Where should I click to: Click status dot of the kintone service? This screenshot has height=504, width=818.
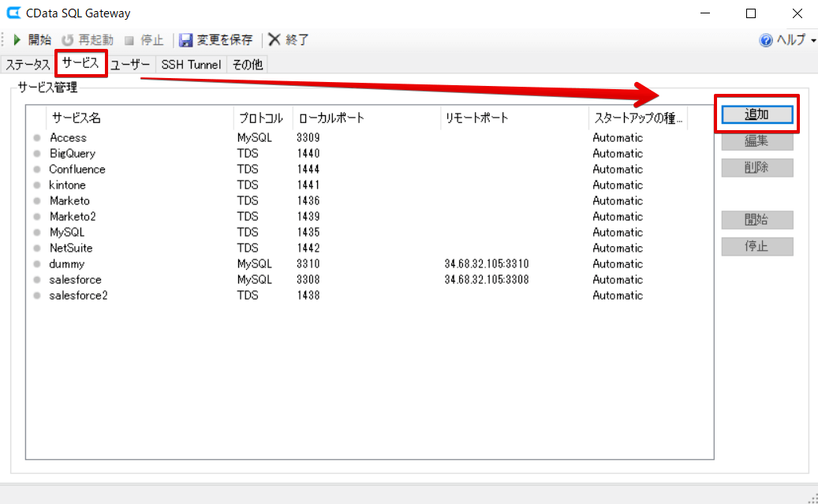point(37,185)
